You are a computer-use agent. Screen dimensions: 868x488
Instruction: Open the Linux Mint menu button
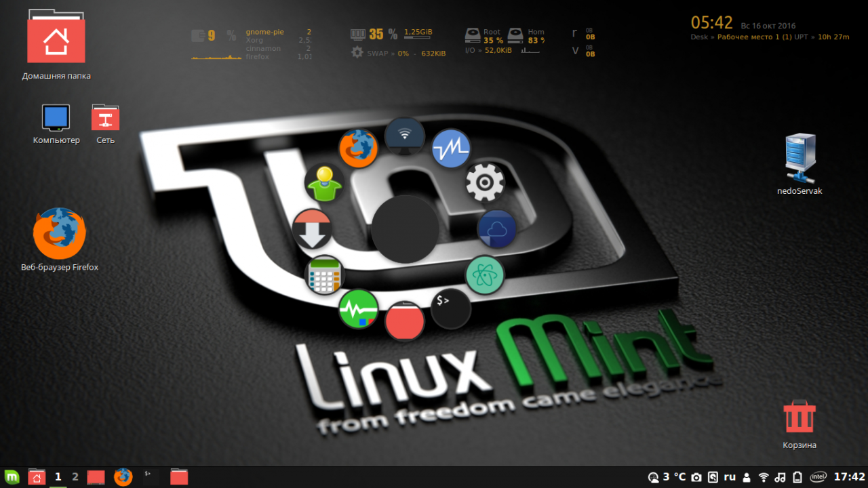[x=12, y=477]
